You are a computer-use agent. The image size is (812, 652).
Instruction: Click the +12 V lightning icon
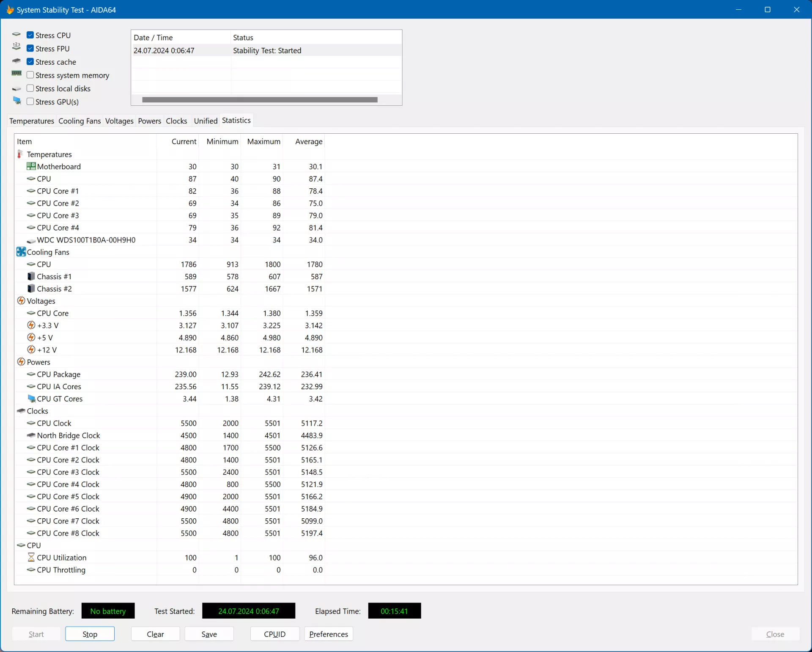31,350
